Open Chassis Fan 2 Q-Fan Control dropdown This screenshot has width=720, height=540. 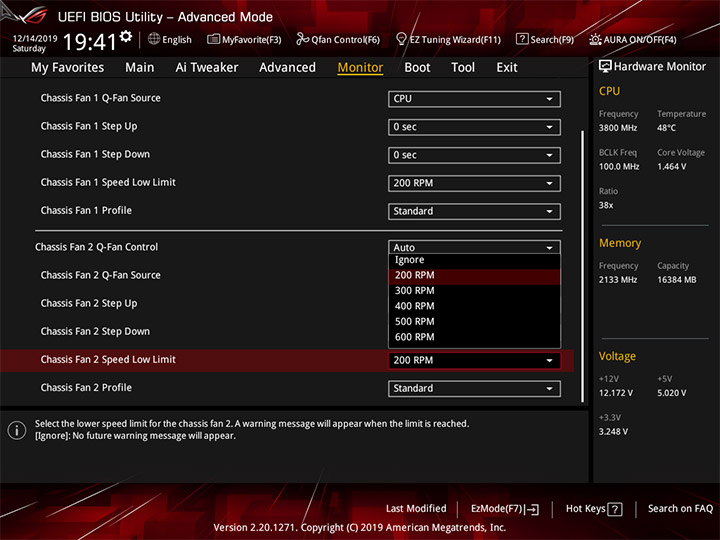pyautogui.click(x=474, y=247)
